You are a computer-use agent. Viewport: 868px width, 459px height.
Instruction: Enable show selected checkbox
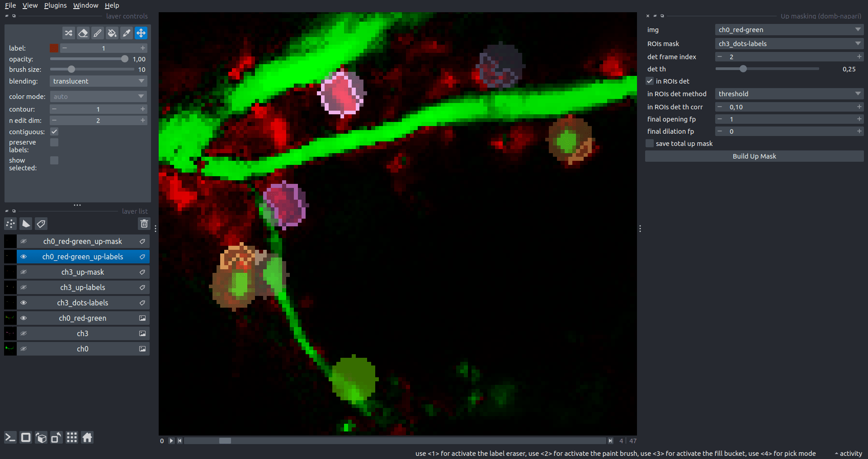pos(54,160)
